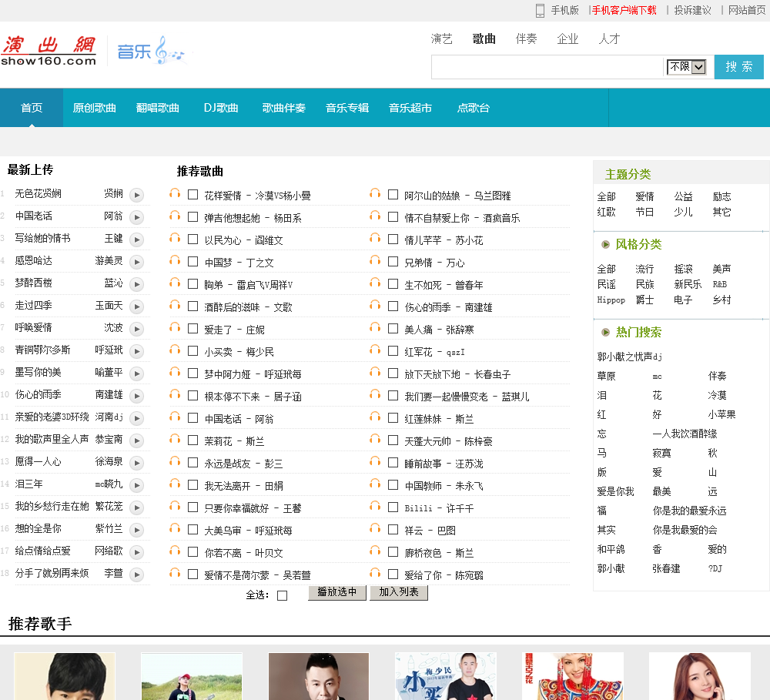The height and width of the screenshot is (700, 770).
Task: Select checkbox for 生不如死 - 曾春年
Action: click(393, 284)
